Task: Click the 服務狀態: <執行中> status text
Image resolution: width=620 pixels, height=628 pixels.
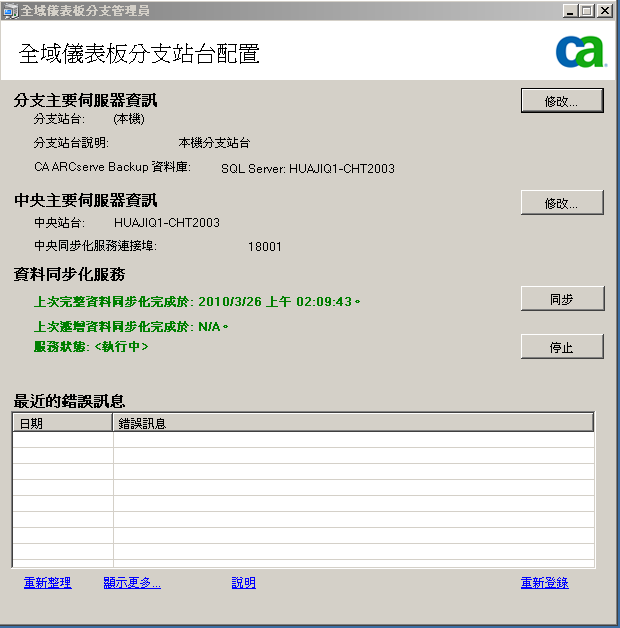Action: click(x=91, y=346)
